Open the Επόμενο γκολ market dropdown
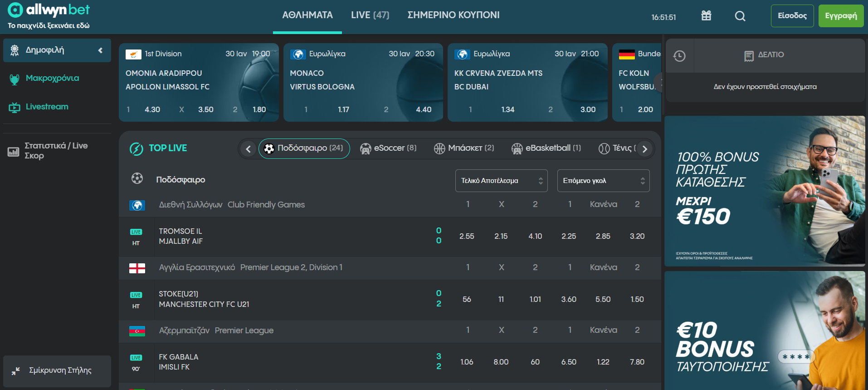The height and width of the screenshot is (390, 868). 603,181
